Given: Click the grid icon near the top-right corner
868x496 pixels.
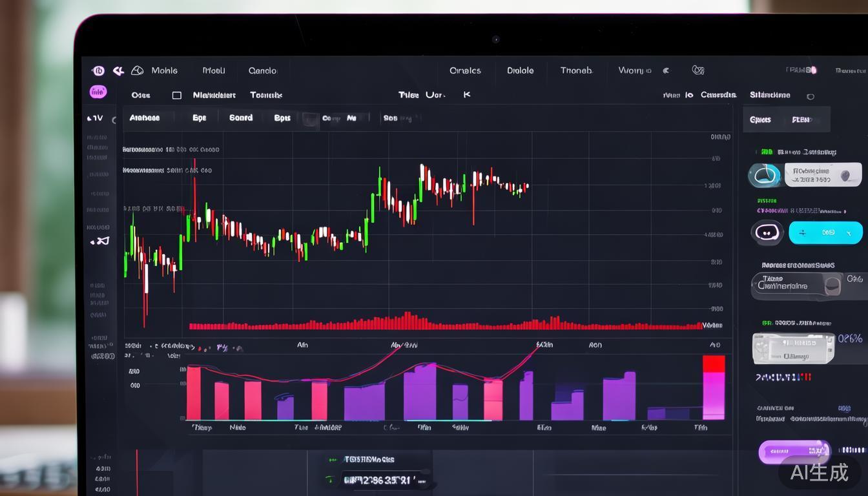Looking at the screenshot, I should point(698,70).
